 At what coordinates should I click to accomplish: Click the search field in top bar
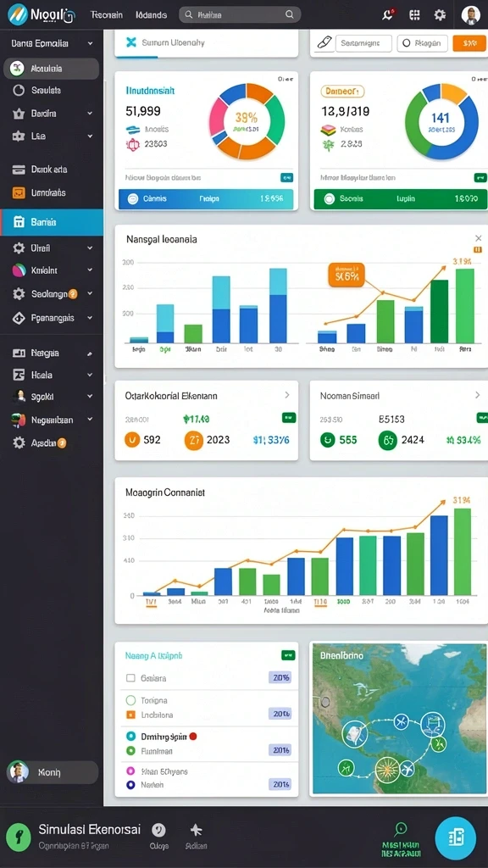click(240, 15)
